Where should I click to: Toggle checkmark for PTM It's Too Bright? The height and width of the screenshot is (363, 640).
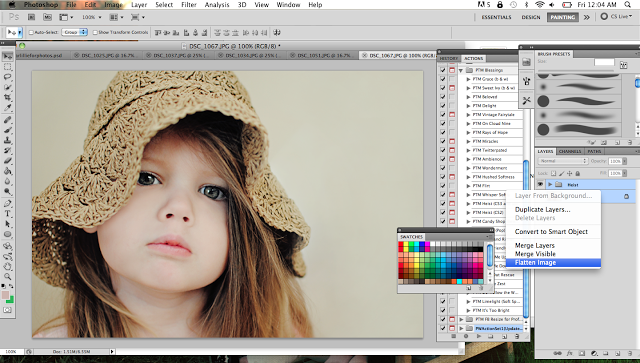coord(443,310)
